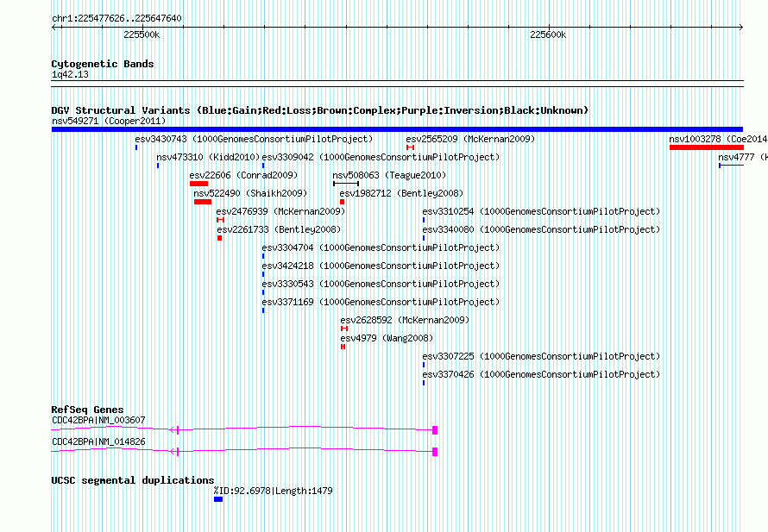Click the red nsv1003278 loss bar
768x532 pixels.
(x=706, y=147)
